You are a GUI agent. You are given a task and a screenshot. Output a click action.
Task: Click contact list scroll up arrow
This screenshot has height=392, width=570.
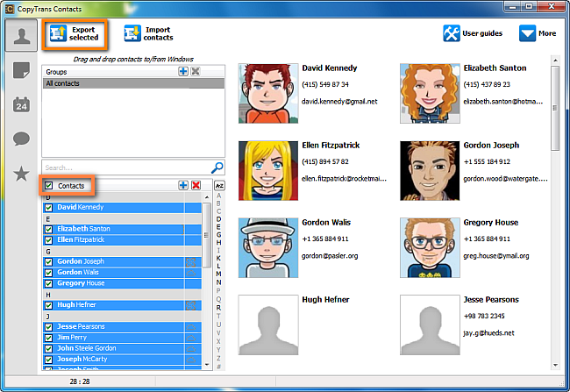pos(207,197)
